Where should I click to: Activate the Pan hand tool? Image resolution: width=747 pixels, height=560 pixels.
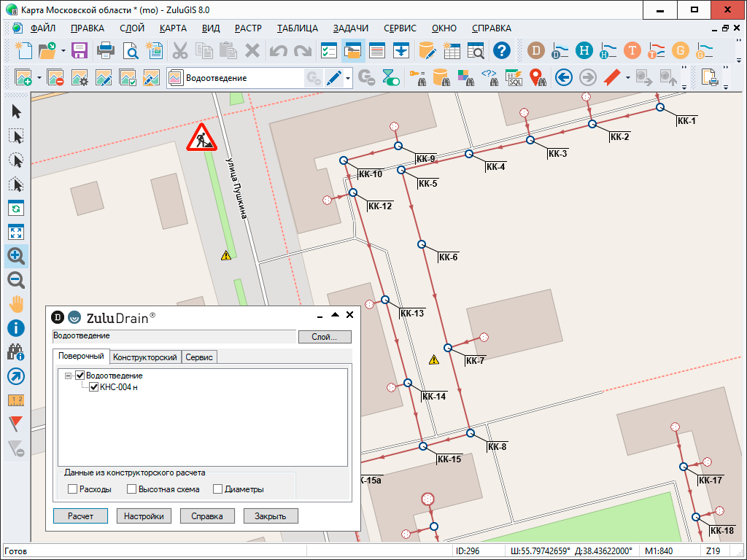16,304
